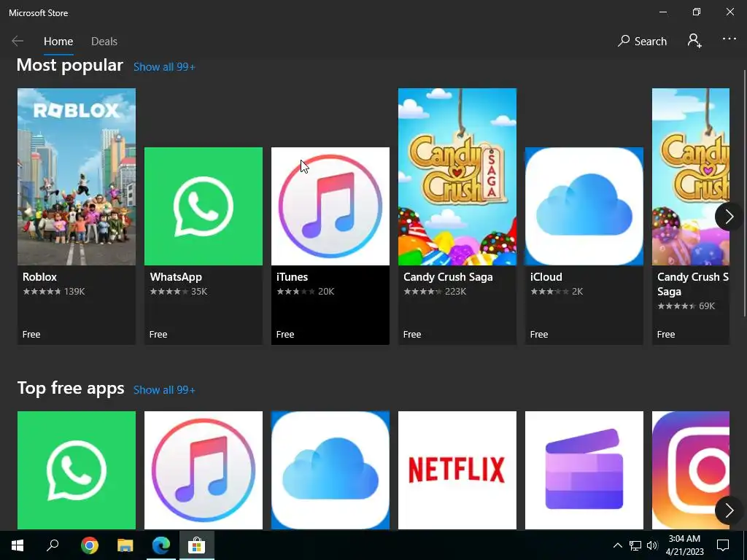This screenshot has height=560, width=747.
Task: Click Free price under Roblox
Action: tap(31, 335)
